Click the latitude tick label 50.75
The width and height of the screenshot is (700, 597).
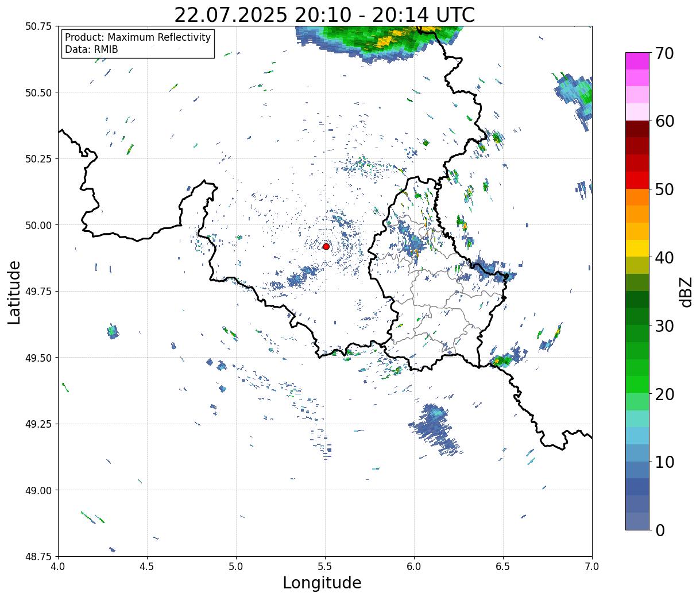[38, 26]
